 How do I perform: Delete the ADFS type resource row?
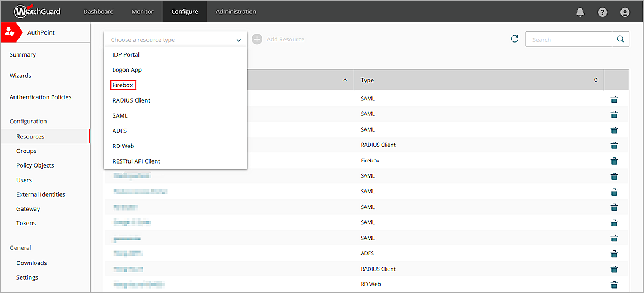pos(614,254)
